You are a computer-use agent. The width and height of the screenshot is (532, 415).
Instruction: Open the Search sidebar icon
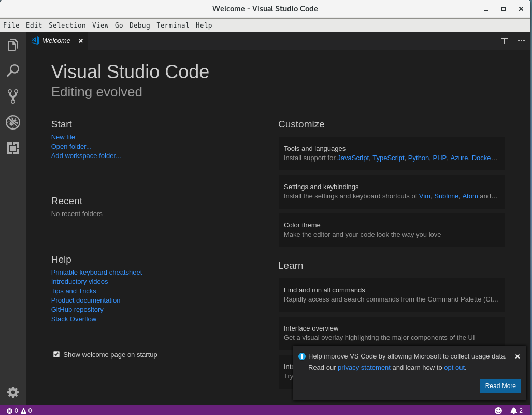12,70
